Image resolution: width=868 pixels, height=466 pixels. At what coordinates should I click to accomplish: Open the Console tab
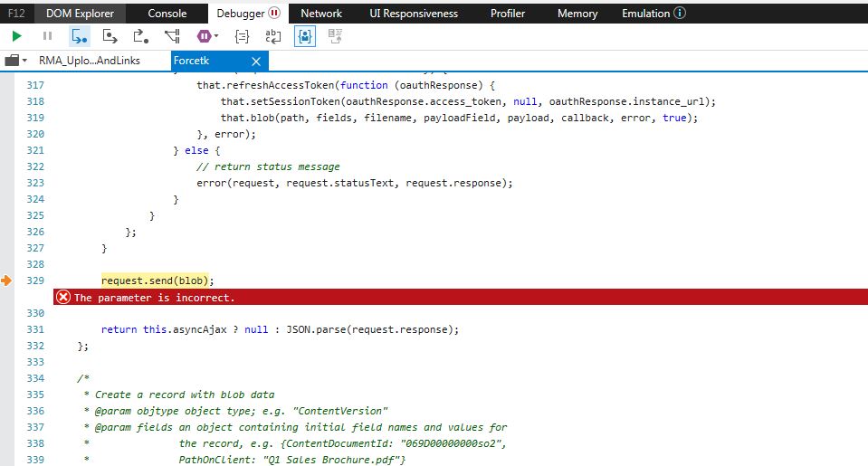pyautogui.click(x=167, y=14)
